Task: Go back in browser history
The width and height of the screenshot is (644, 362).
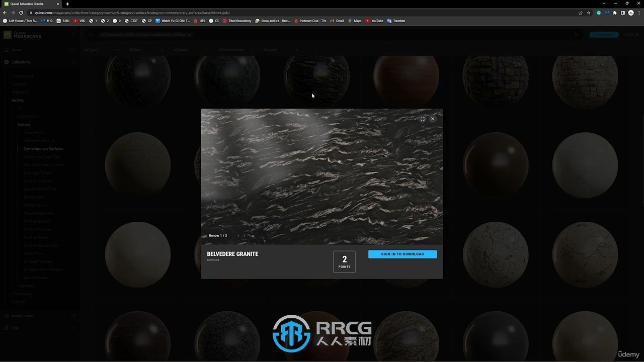Action: click(6, 13)
